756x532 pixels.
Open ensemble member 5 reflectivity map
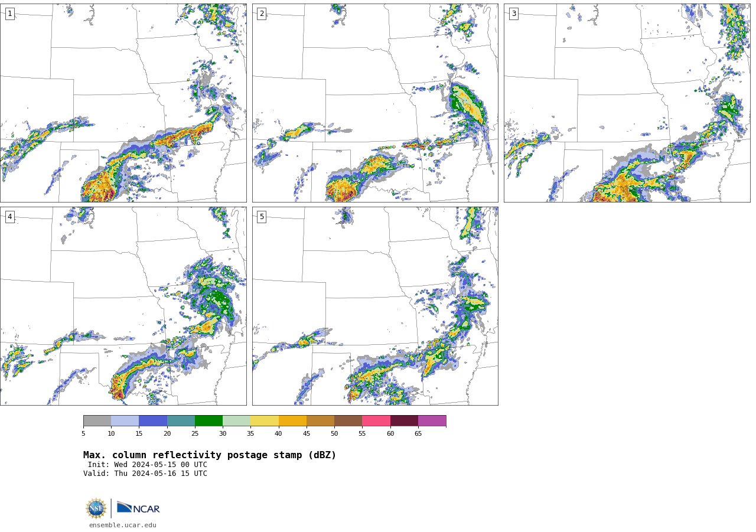pos(375,306)
